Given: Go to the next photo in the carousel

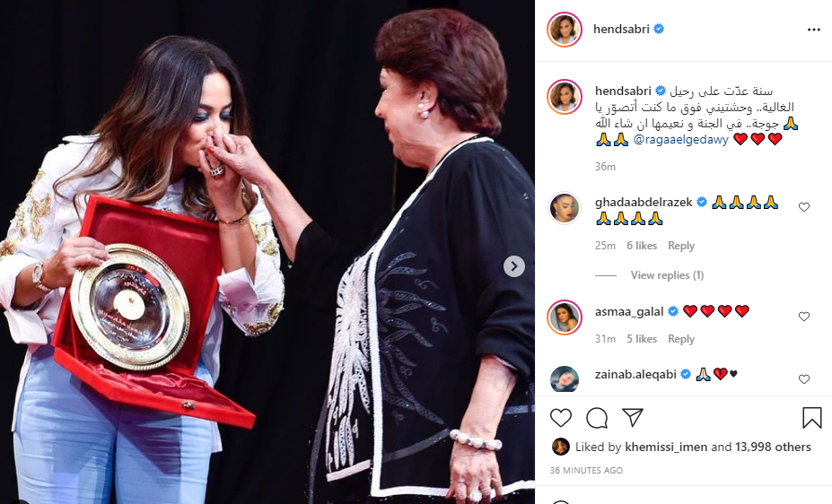Looking at the screenshot, I should (x=513, y=266).
